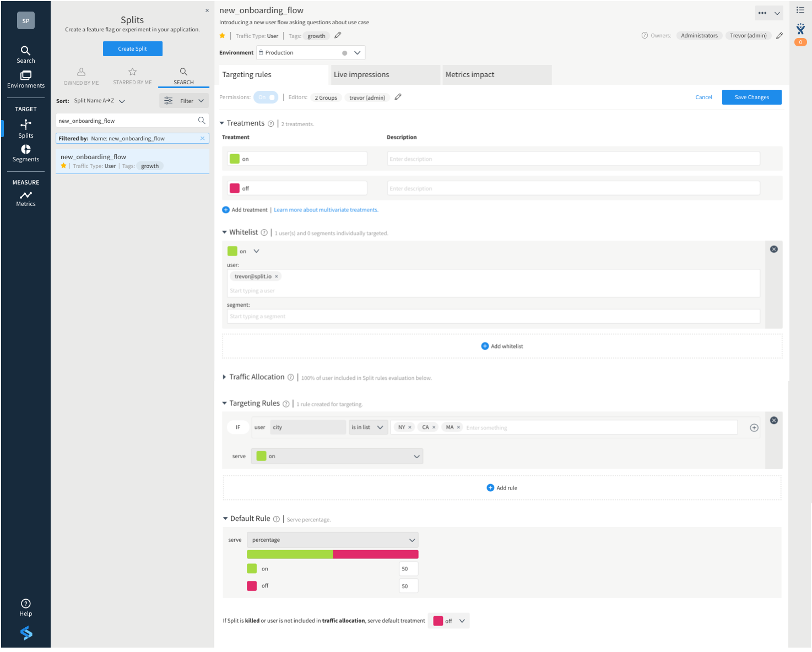
Task: Remove the whitelist with its X icon
Action: (774, 249)
